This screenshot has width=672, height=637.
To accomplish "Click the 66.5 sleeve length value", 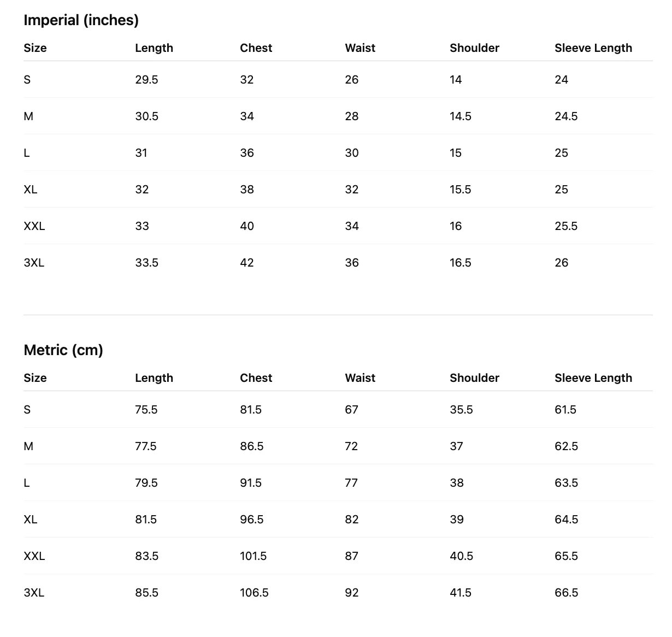I will (x=566, y=593).
